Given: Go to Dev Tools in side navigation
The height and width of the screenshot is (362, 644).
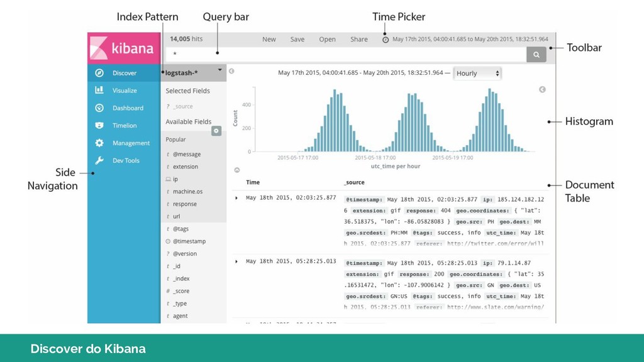Looking at the screenshot, I should (124, 160).
